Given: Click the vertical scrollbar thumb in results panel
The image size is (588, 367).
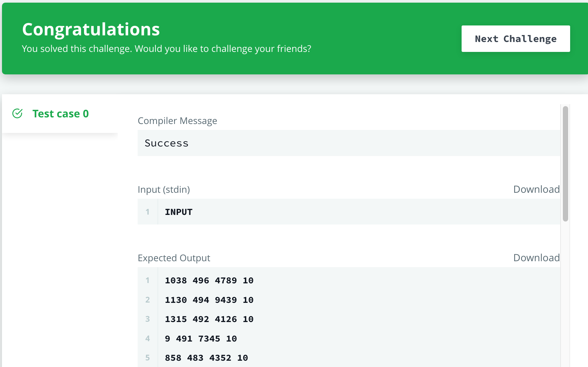Looking at the screenshot, I should click(x=565, y=164).
